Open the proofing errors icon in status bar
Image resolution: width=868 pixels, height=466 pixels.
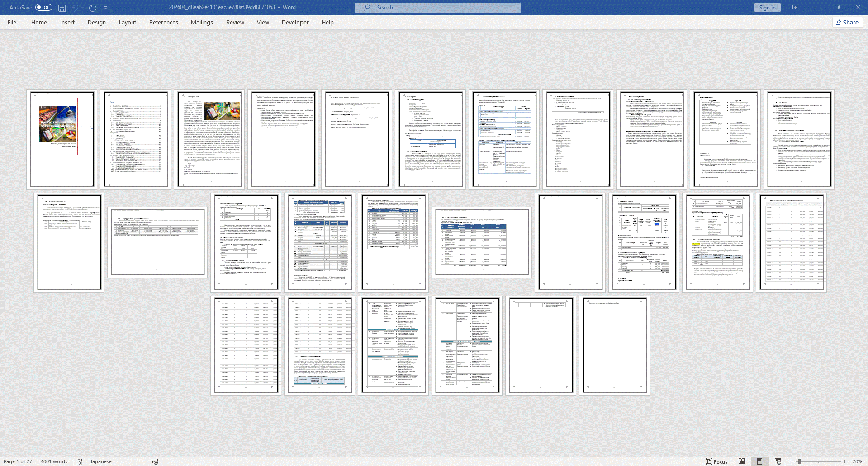point(79,461)
